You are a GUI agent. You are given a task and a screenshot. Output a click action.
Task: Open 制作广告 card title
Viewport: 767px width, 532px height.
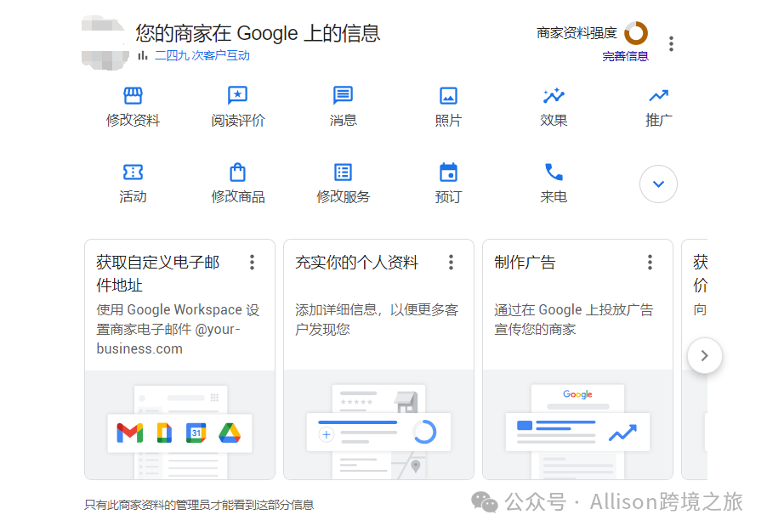click(x=525, y=263)
